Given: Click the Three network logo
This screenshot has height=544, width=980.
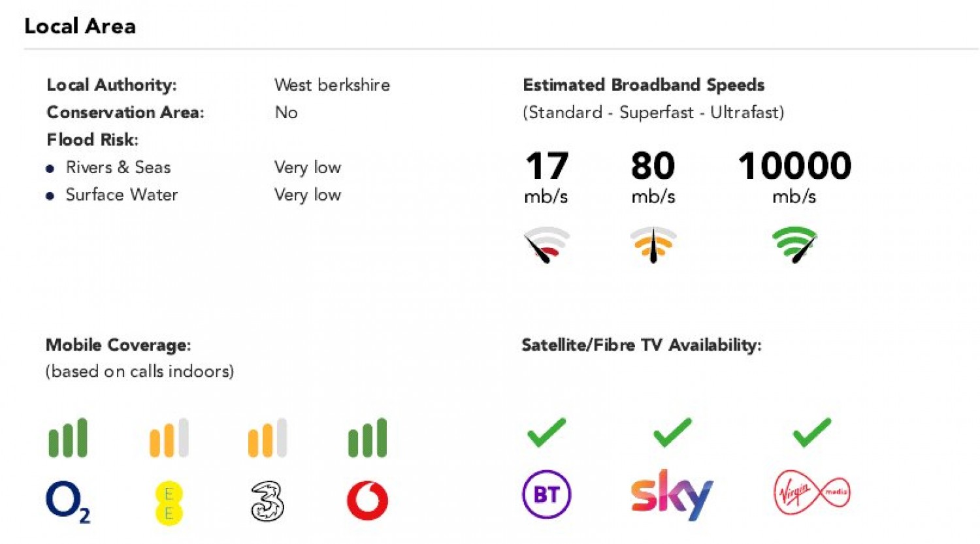Looking at the screenshot, I should [267, 502].
